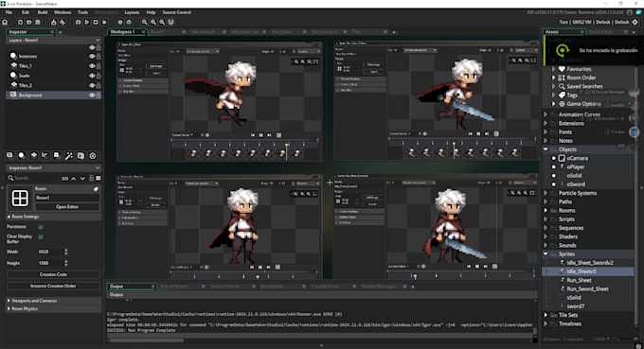Create a new background layer

point(9,155)
